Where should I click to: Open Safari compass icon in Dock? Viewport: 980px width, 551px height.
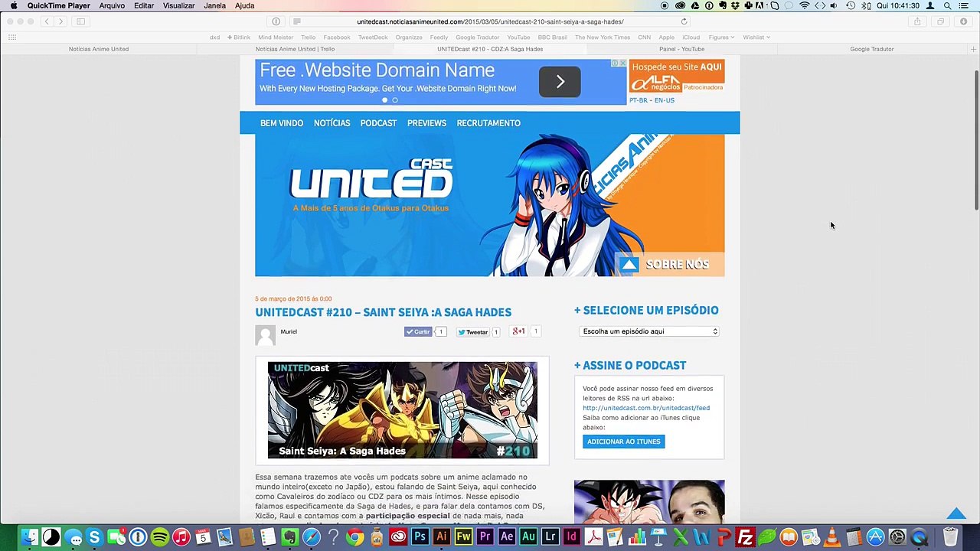point(311,537)
